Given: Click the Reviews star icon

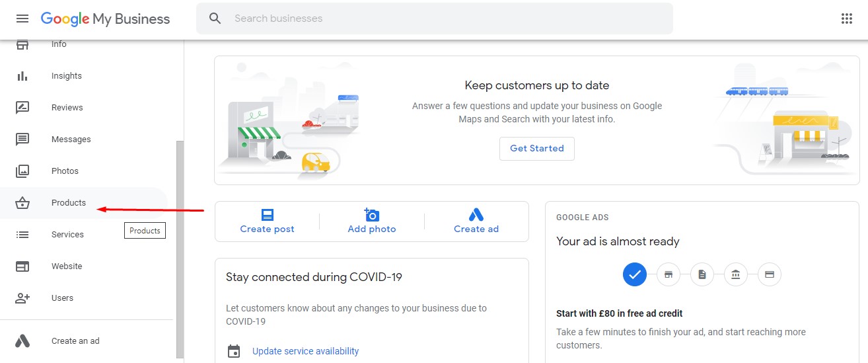Looking at the screenshot, I should pos(22,108).
